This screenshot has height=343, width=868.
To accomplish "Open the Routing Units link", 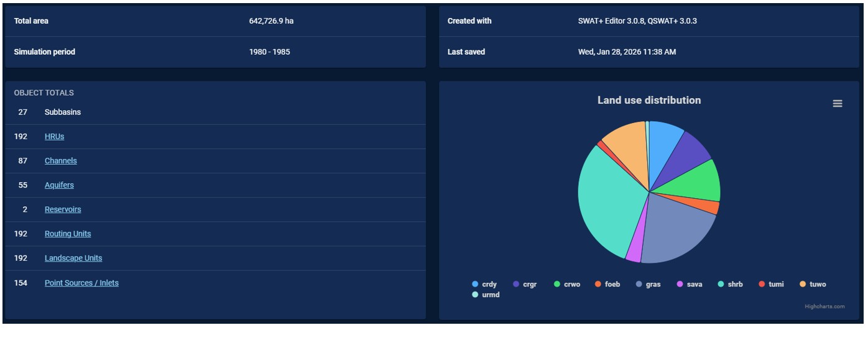I will coord(68,234).
